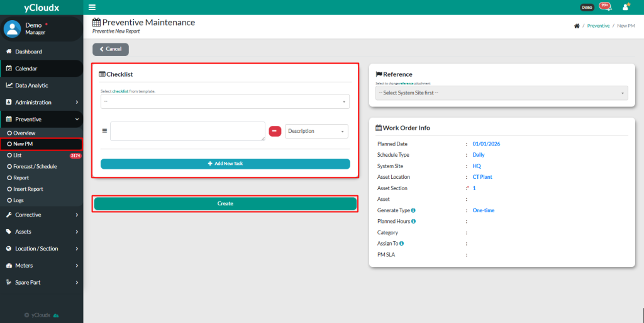Expand the Corrective sidebar menu
644x323 pixels.
coord(42,215)
